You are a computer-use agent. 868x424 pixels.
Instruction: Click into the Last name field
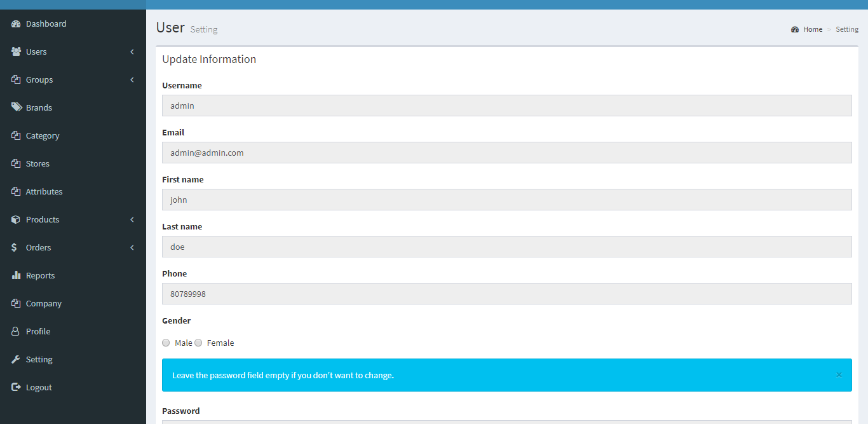click(507, 247)
